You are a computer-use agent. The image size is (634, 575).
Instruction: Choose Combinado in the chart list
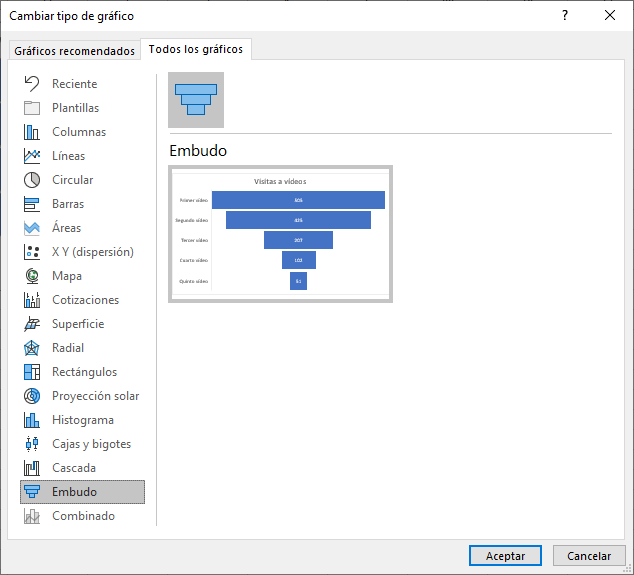coord(83,516)
